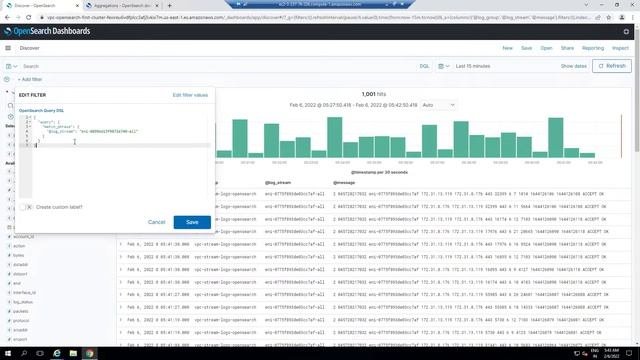
Task: Bookmark this page star icon
Action: (x=609, y=18)
